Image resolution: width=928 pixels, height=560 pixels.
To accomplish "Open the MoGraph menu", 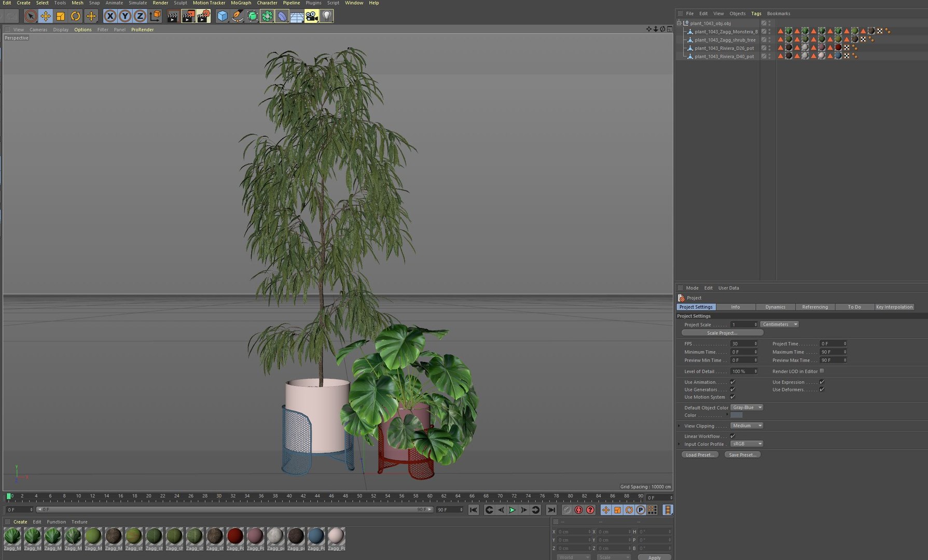I will (241, 3).
